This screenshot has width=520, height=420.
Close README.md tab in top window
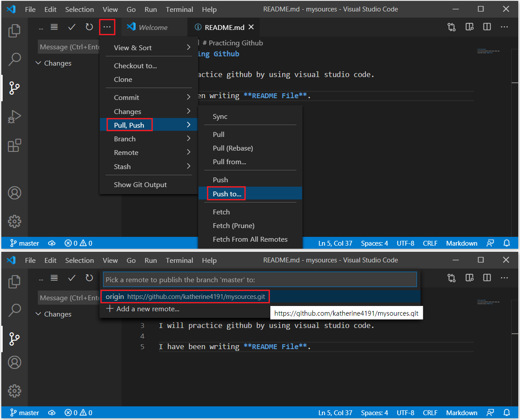point(251,27)
